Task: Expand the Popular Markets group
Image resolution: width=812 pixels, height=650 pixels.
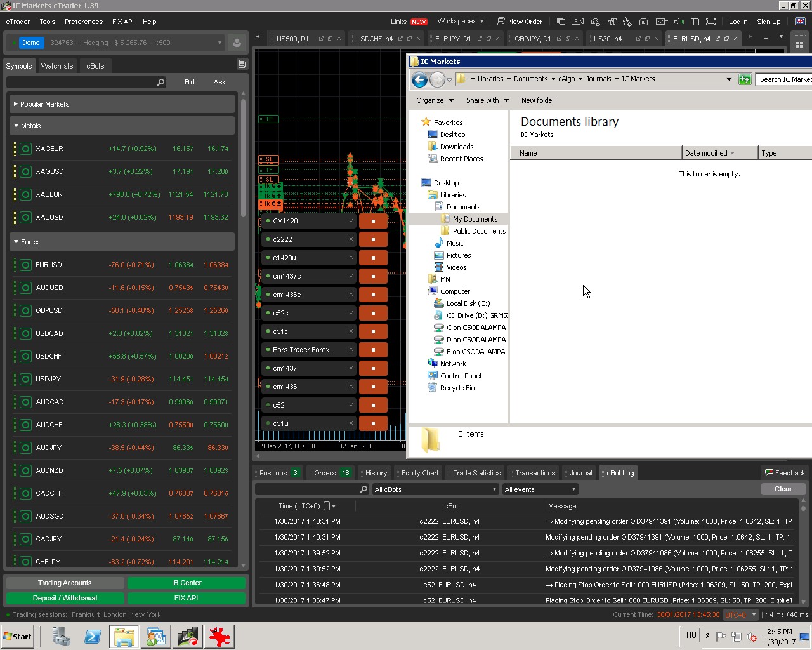Action: click(x=122, y=104)
